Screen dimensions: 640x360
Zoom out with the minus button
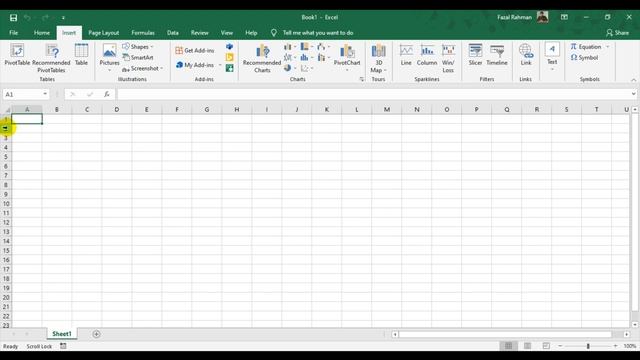560,346
